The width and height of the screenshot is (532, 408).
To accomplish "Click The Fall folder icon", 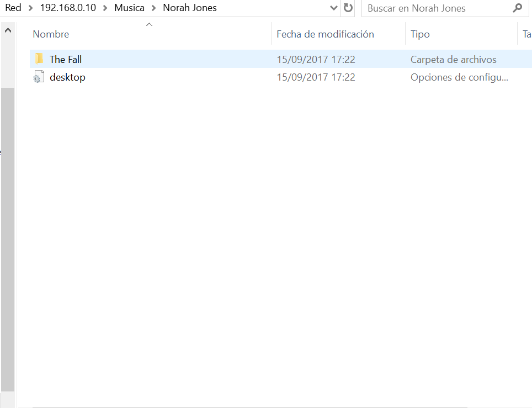I will (39, 59).
